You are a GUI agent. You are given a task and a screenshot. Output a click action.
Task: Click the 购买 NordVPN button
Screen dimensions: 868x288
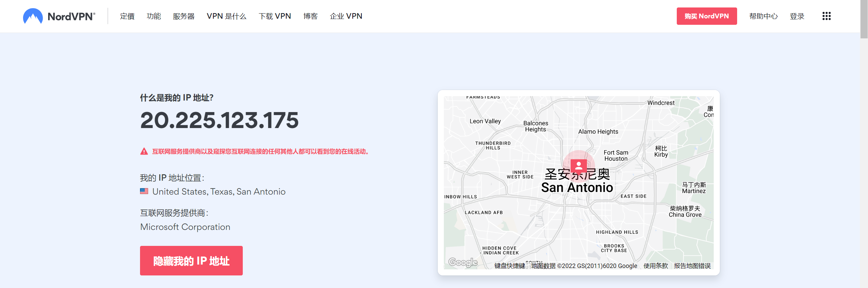(707, 16)
